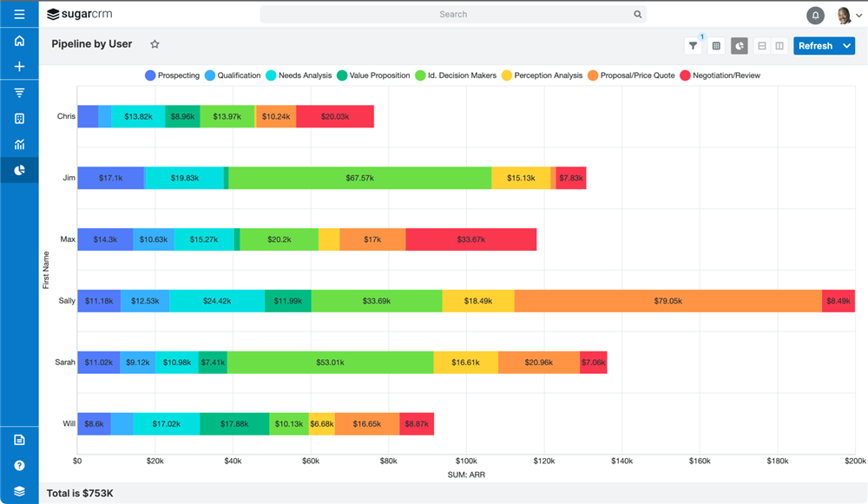Click Negotiation/Review red legend swatch
The height and width of the screenshot is (504, 868).
tap(685, 75)
